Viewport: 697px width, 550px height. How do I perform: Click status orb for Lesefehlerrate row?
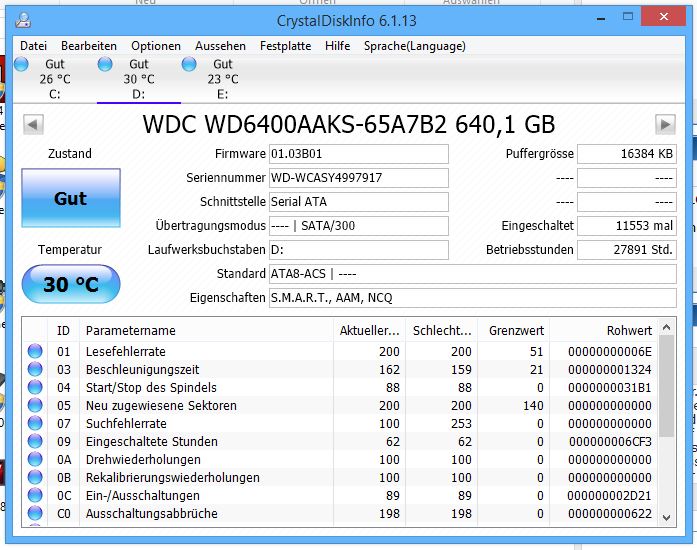[x=35, y=351]
